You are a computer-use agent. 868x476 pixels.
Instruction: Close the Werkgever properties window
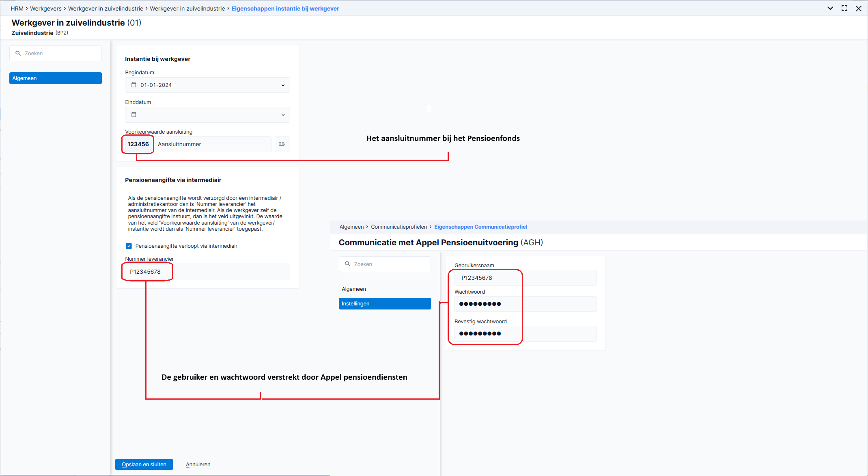pos(859,8)
